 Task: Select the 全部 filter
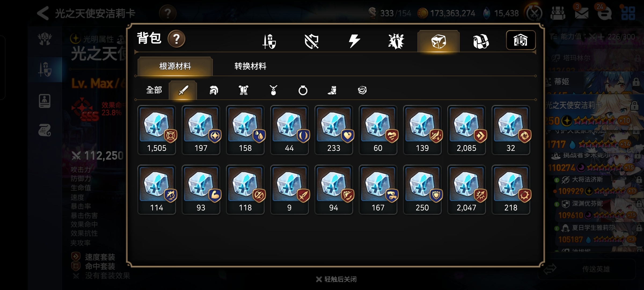click(154, 90)
